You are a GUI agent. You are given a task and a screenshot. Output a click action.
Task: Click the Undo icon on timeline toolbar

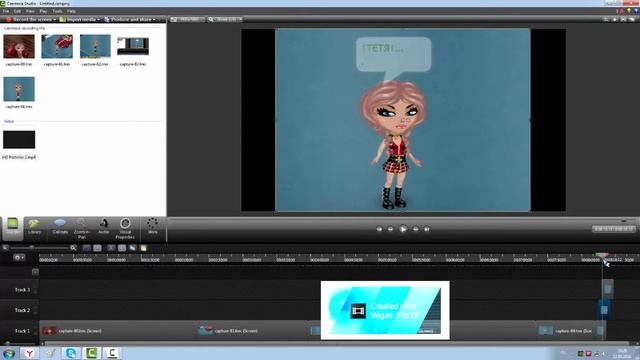point(87,248)
